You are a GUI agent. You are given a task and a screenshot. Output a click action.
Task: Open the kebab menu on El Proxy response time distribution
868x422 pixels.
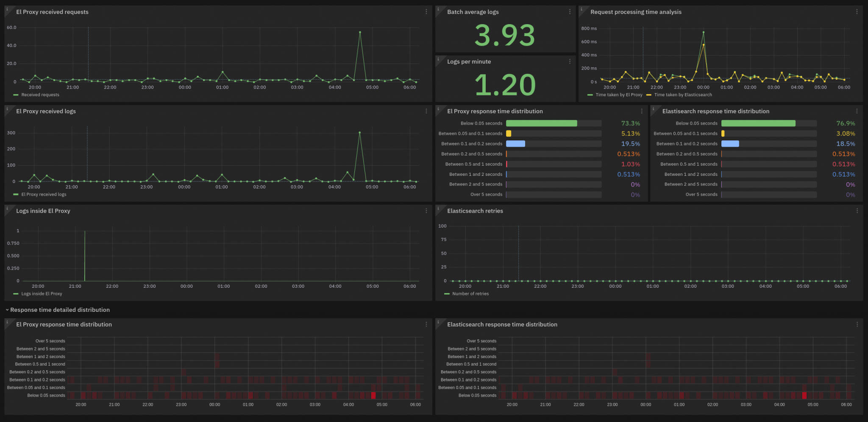coord(641,111)
